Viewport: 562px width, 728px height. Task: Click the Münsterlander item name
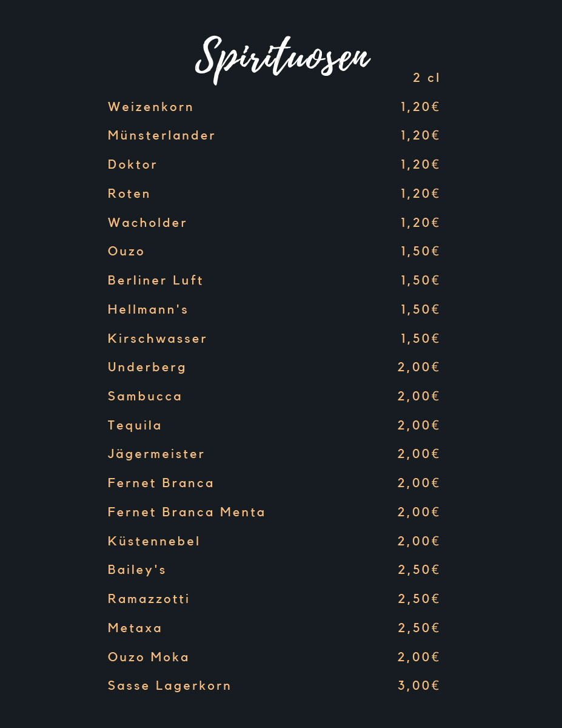coord(161,136)
